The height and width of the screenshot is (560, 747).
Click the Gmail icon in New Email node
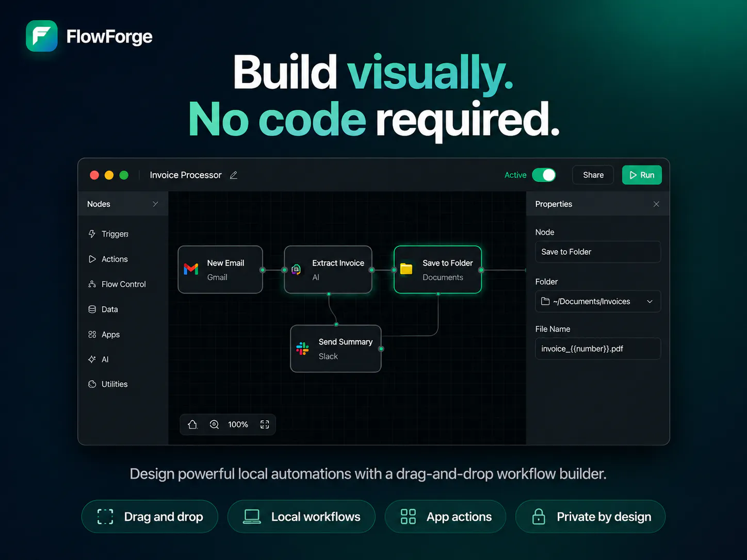(x=191, y=269)
